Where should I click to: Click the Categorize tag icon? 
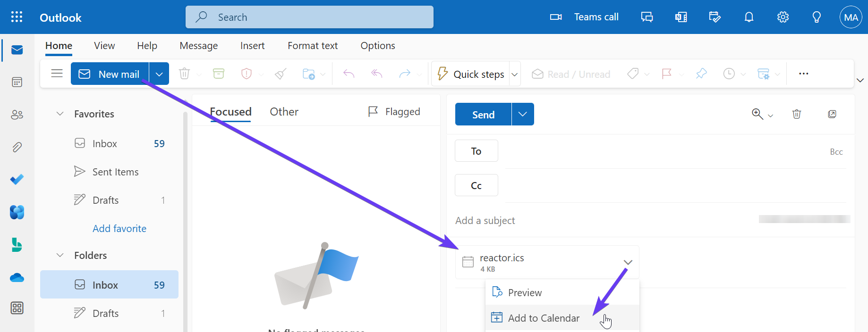[633, 74]
